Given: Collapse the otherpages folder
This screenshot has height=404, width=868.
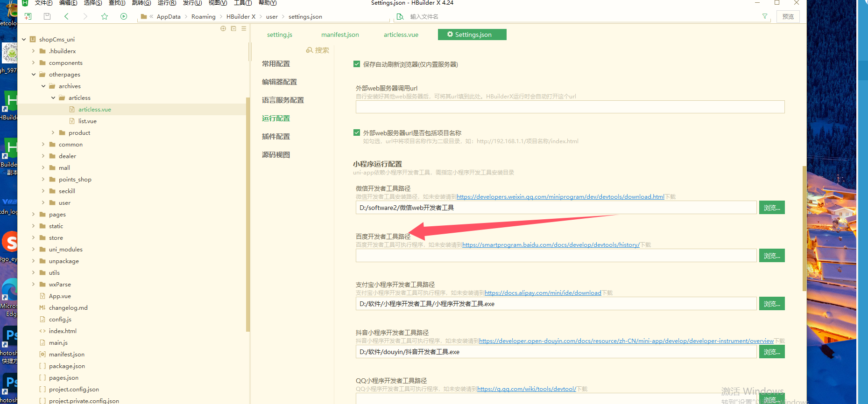Looking at the screenshot, I should point(33,74).
